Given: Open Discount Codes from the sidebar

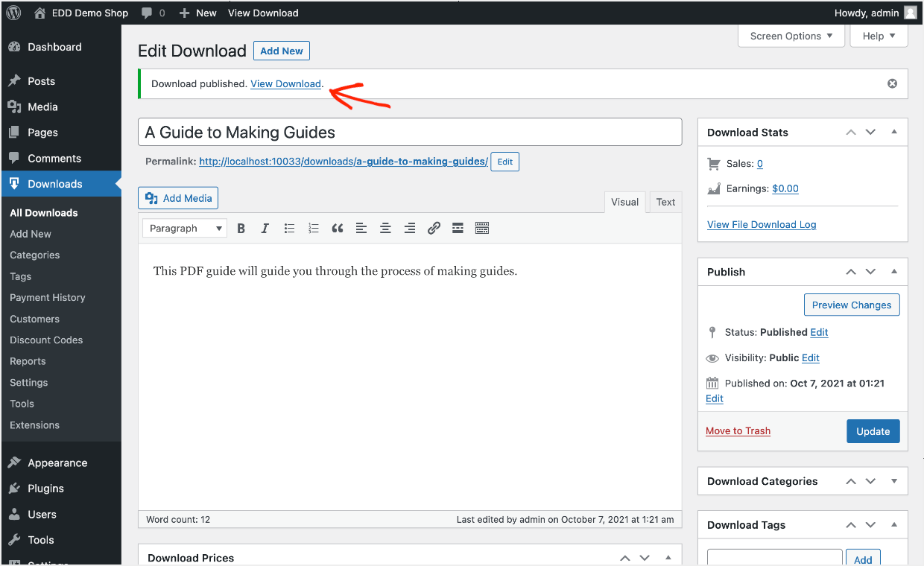Looking at the screenshot, I should click(45, 340).
